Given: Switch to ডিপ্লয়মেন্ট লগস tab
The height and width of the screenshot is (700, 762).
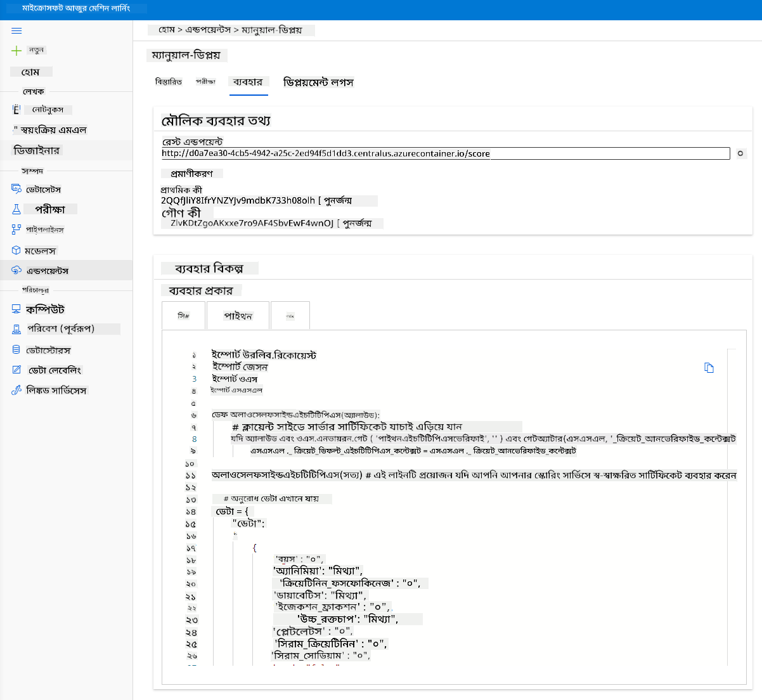Looking at the screenshot, I should 318,82.
